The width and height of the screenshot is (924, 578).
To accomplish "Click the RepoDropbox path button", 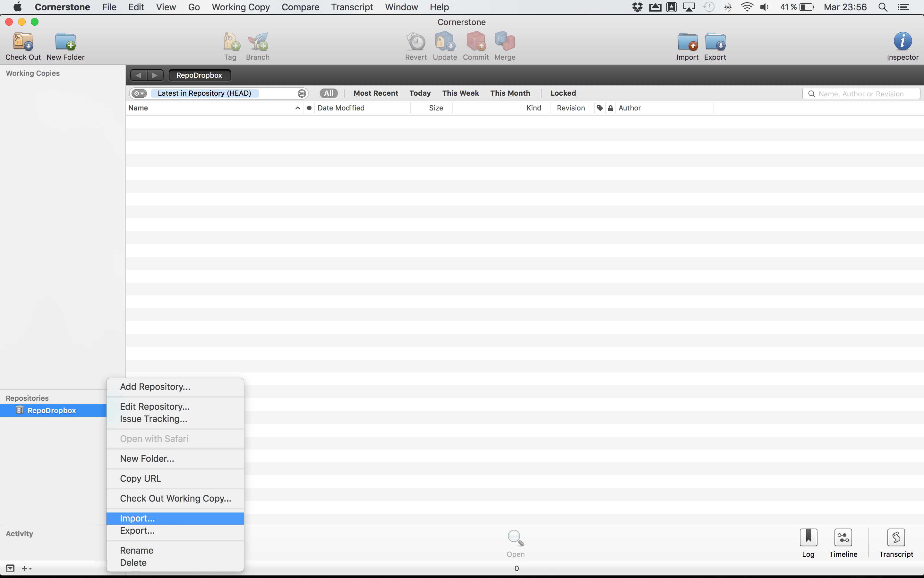I will coord(199,75).
